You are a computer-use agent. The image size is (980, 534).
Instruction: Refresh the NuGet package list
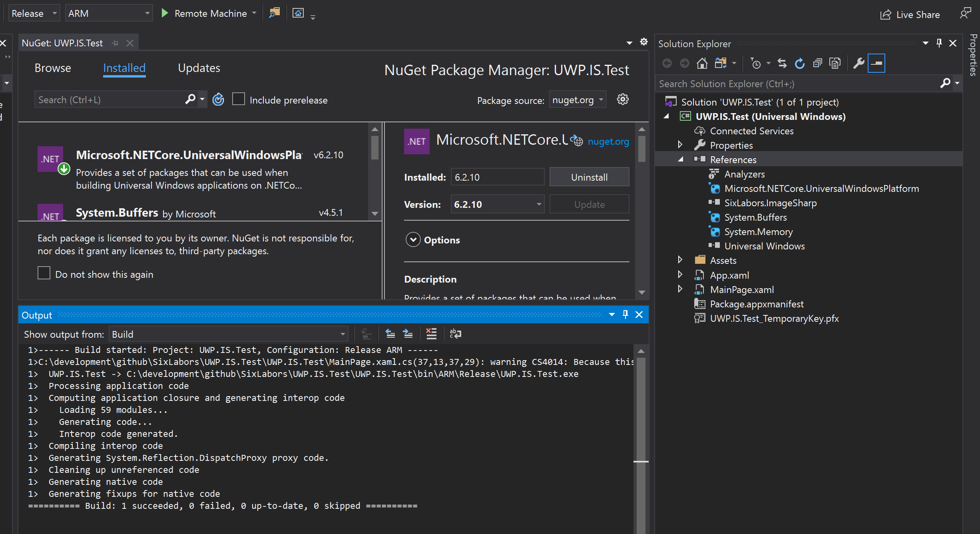click(x=218, y=100)
